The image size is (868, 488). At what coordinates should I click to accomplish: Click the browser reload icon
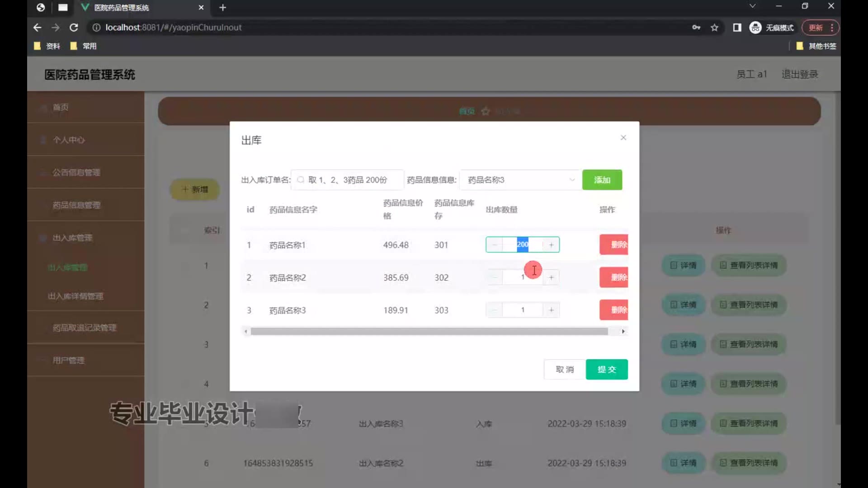point(74,28)
